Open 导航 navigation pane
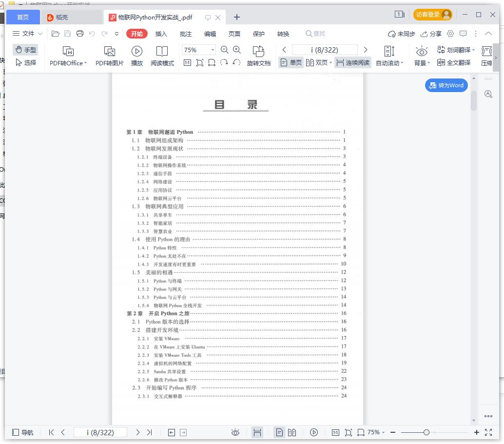Screen dimensions: 504x444 [x=22, y=432]
